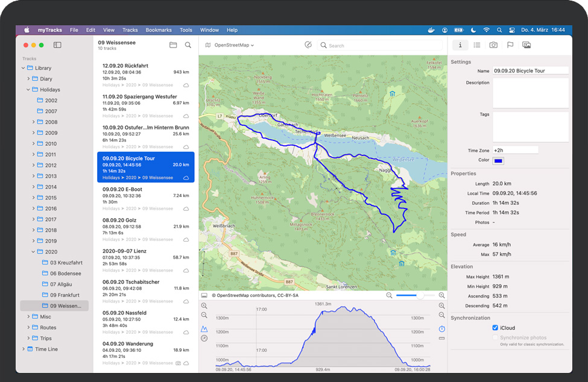Toggle Do Not Disturb moon icon

point(473,30)
